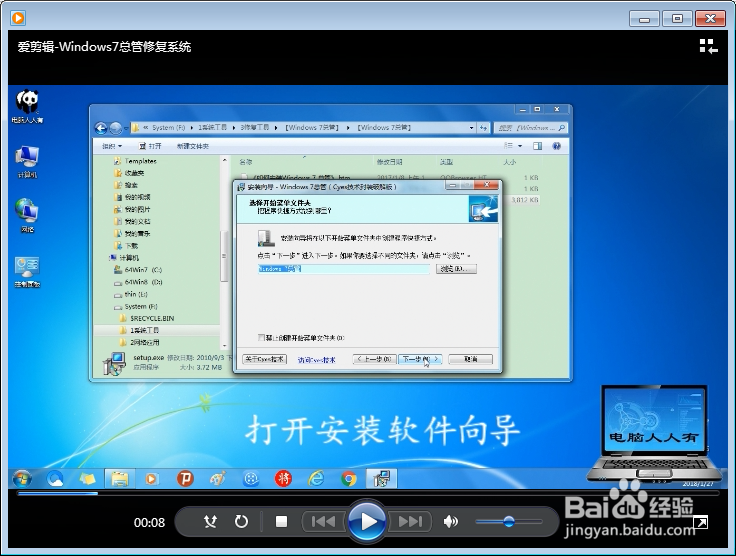Image resolution: width=736 pixels, height=556 pixels.
Task: Expand the System (F:) breadcrumb arrow
Action: click(192, 128)
